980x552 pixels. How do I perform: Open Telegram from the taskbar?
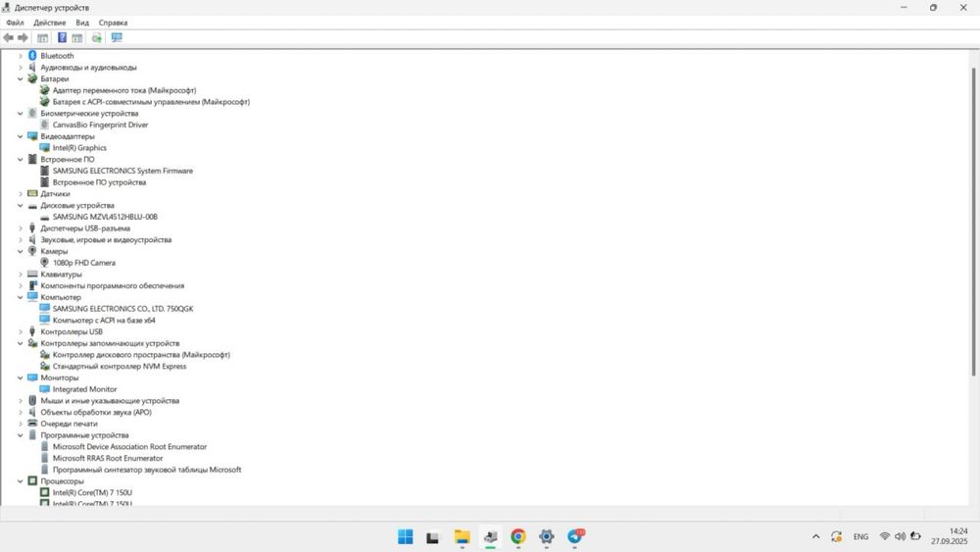tap(575, 536)
